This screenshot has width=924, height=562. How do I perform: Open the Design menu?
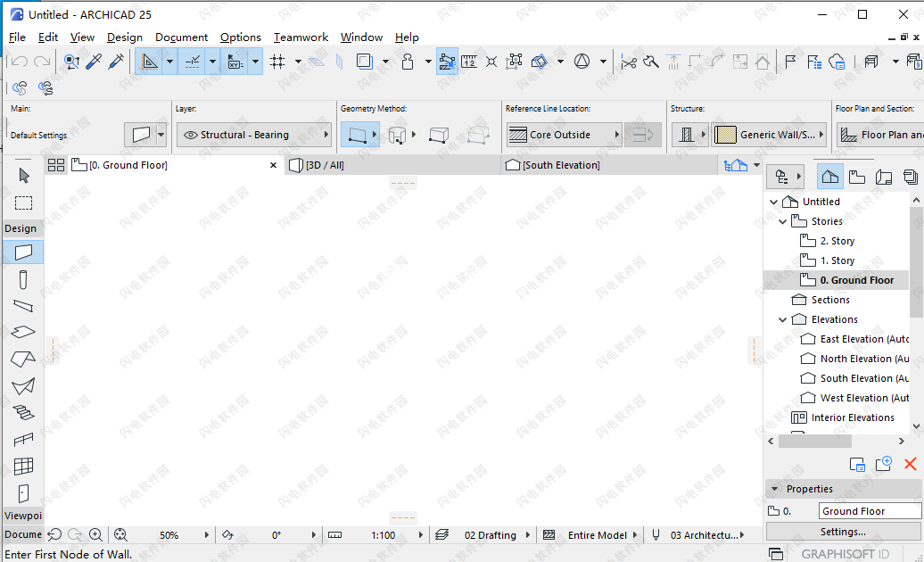pyautogui.click(x=124, y=37)
